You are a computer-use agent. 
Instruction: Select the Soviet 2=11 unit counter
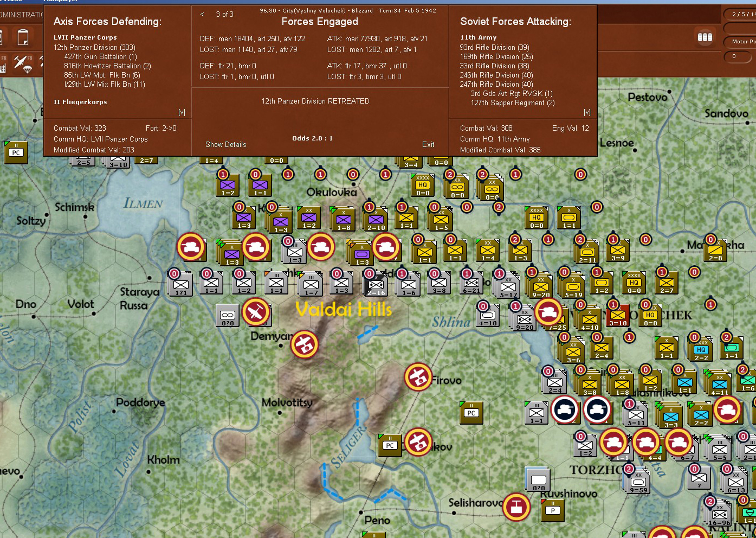coord(587,251)
